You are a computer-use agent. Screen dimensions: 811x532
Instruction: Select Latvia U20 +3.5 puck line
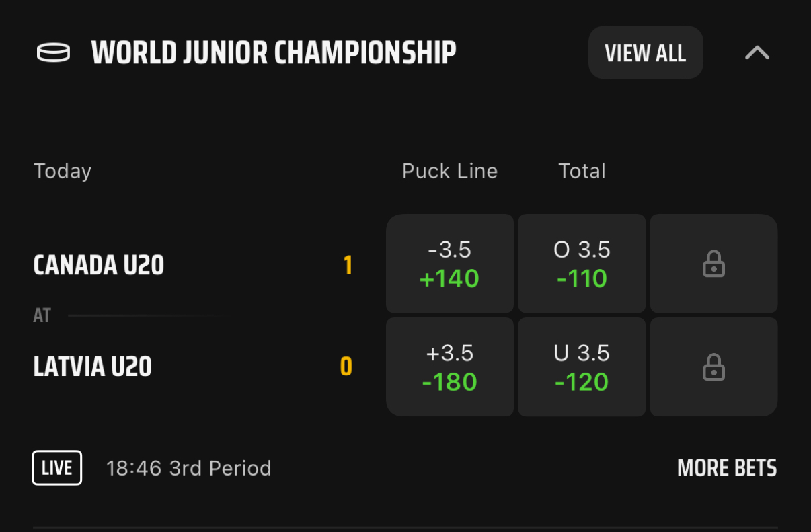450,367
